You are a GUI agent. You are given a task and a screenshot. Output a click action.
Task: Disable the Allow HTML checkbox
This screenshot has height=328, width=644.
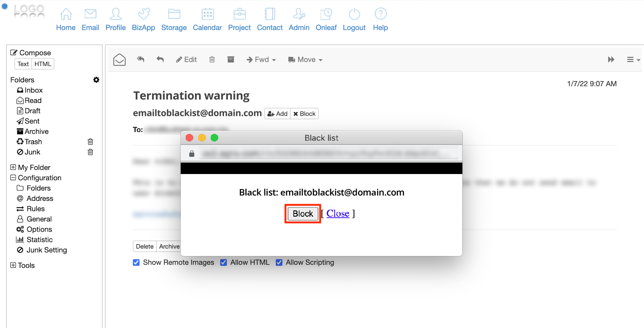[x=224, y=262]
